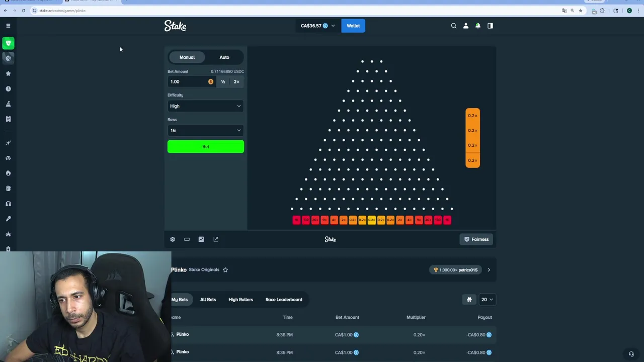The height and width of the screenshot is (362, 644).
Task: Click the Multiplier column header
Action: pos(416,317)
